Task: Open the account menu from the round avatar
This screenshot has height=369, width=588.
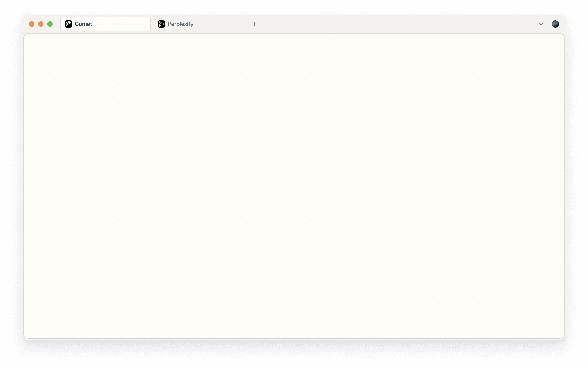Action: (555, 24)
